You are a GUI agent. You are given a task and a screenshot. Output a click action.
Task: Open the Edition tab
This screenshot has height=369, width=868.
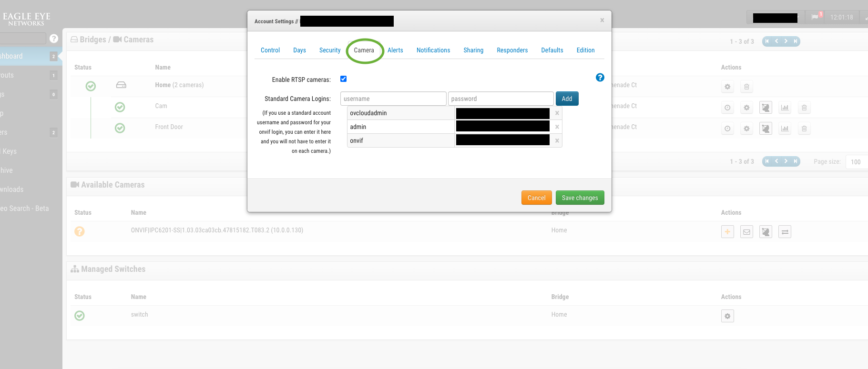[x=585, y=50]
